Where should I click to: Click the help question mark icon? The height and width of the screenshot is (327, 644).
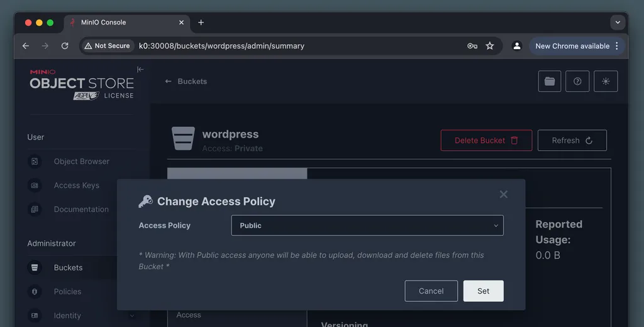[x=577, y=81]
